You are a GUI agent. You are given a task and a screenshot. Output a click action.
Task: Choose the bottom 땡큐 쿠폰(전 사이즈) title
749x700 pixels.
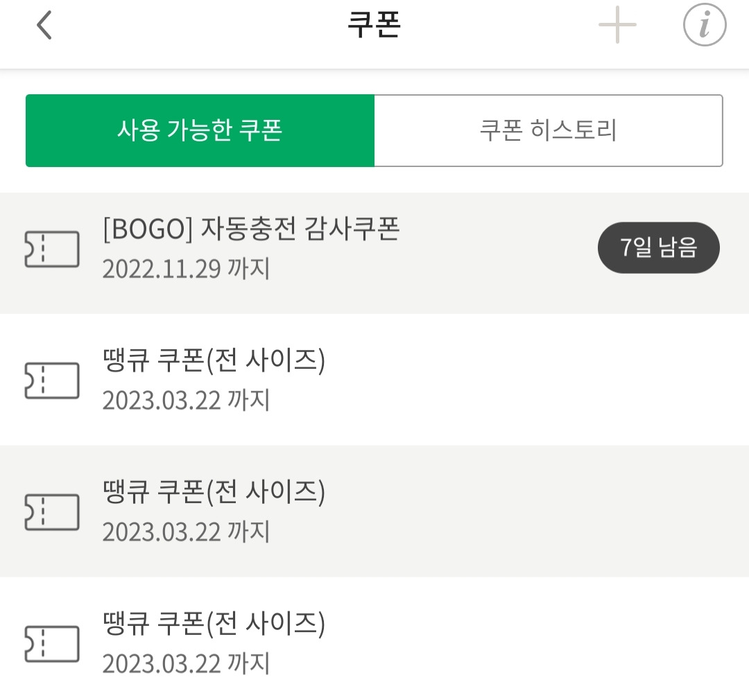214,624
